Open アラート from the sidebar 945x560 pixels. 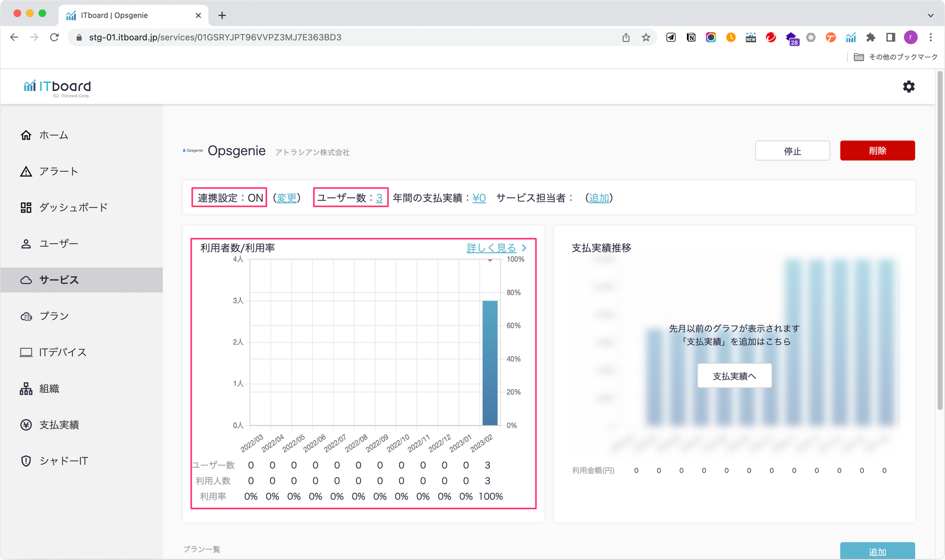click(x=58, y=171)
